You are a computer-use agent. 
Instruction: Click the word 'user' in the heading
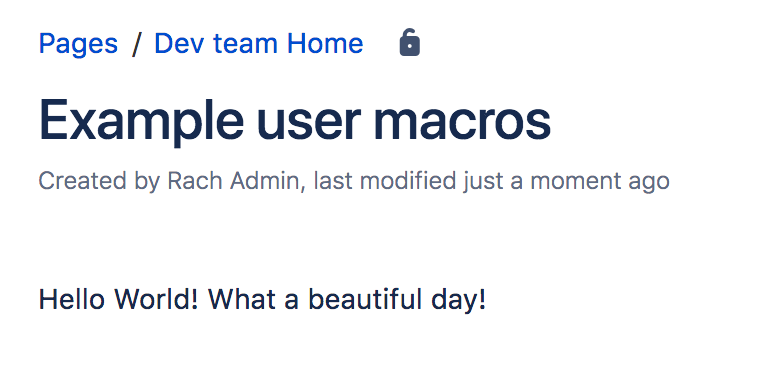click(308, 122)
